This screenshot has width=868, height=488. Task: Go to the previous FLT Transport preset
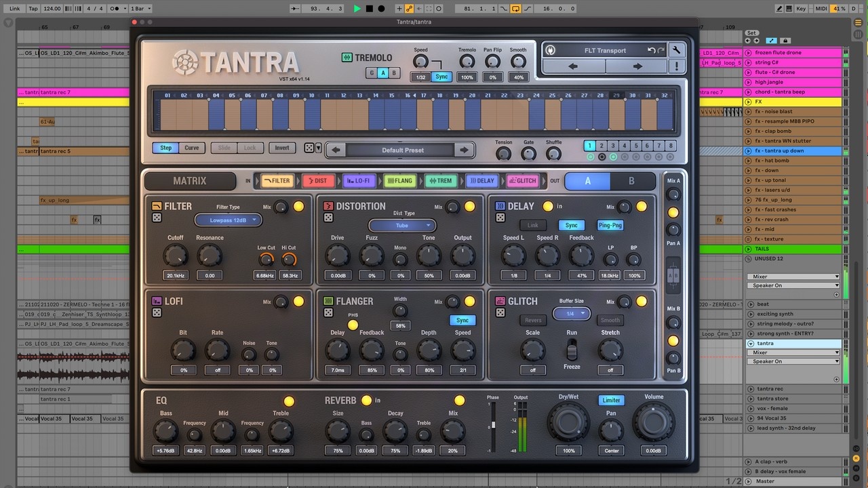tap(573, 66)
